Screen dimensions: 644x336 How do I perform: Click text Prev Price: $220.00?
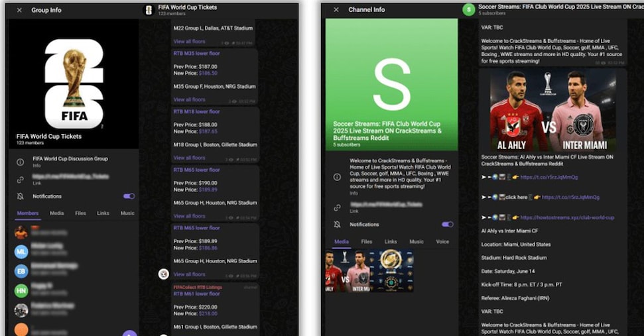[x=196, y=307]
